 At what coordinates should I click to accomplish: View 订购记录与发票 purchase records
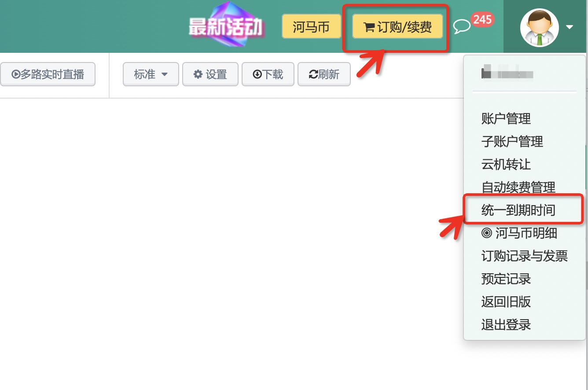click(524, 256)
